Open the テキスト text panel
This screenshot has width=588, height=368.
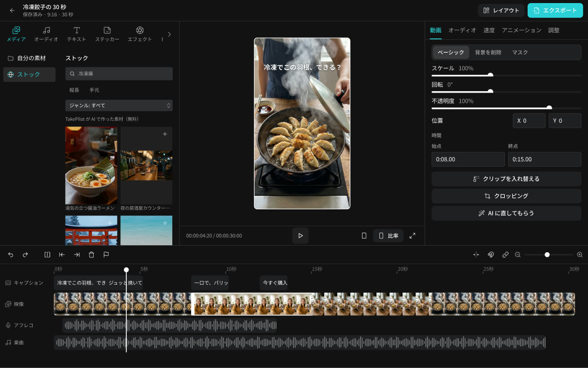click(x=77, y=34)
